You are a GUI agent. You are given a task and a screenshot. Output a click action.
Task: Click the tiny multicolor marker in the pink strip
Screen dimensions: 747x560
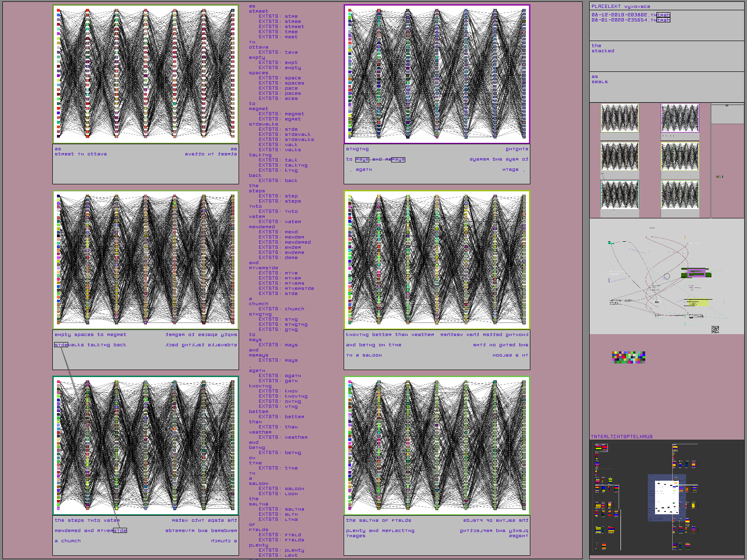coord(719,176)
